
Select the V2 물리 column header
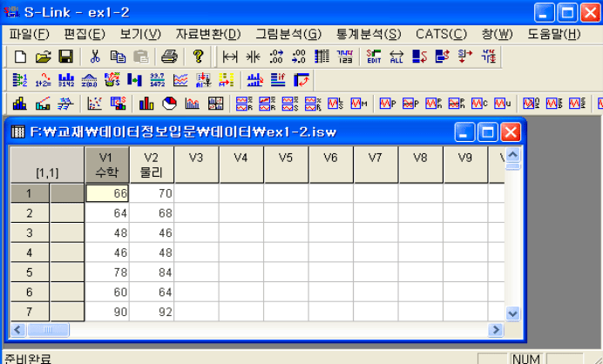click(152, 165)
